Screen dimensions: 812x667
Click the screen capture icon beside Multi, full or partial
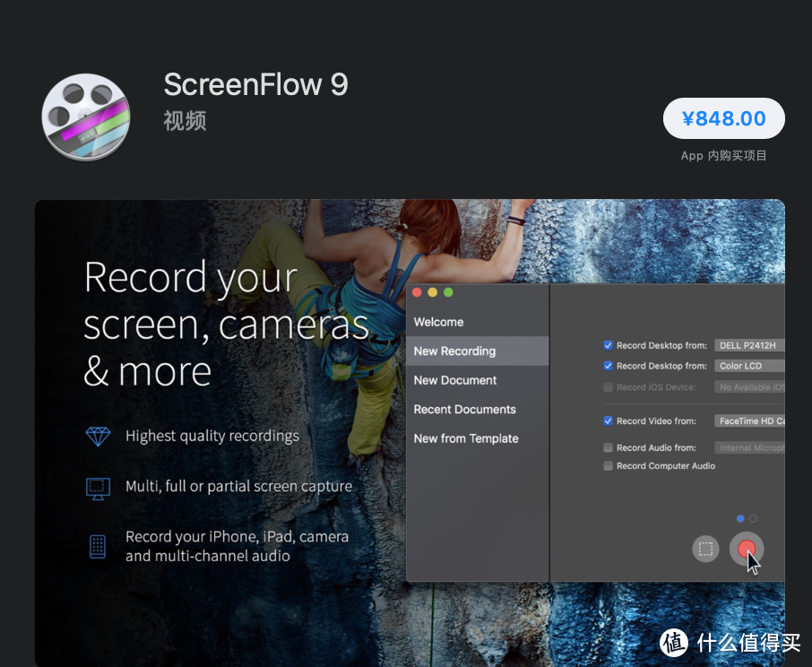(98, 487)
